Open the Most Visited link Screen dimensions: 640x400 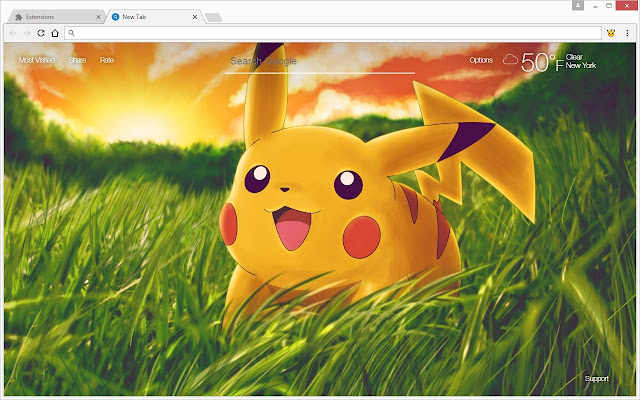click(x=37, y=60)
